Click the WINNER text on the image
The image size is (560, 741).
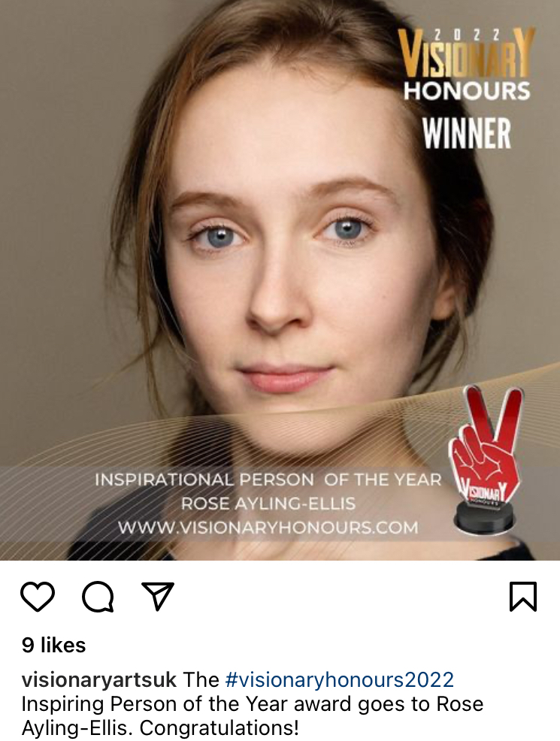pos(467,133)
